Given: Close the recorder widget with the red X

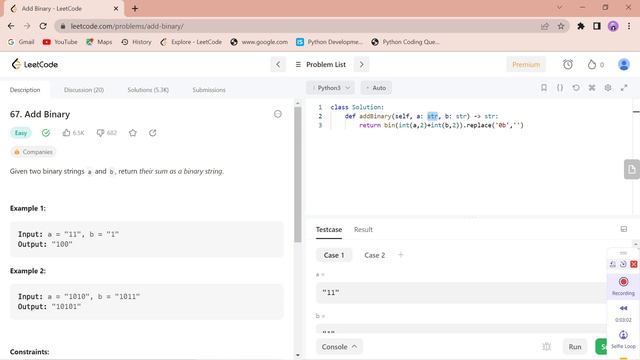Looking at the screenshot, I should tap(633, 264).
